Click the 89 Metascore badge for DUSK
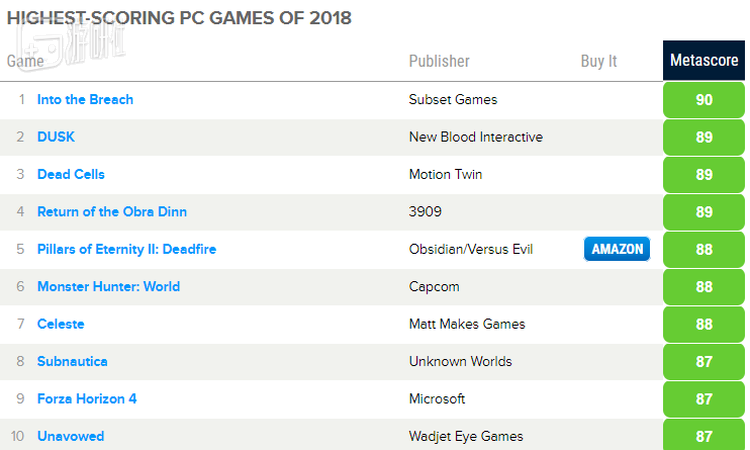The height and width of the screenshot is (450, 750). 704,137
